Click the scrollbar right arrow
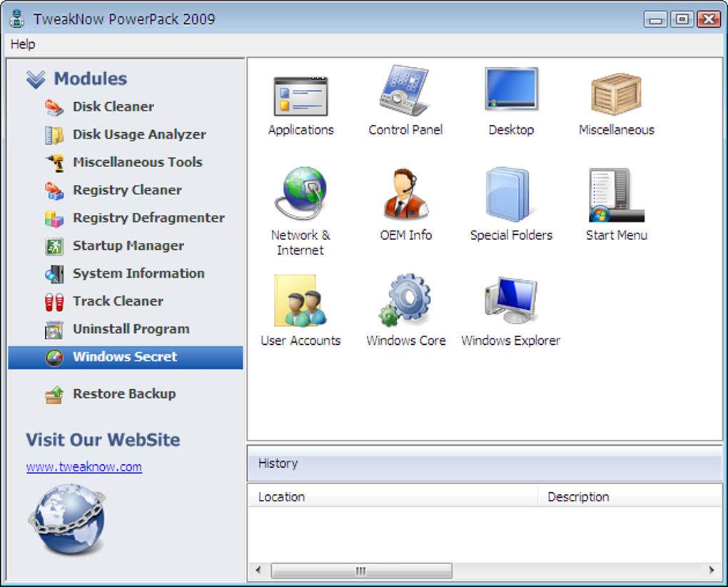The image size is (728, 587). click(x=712, y=571)
